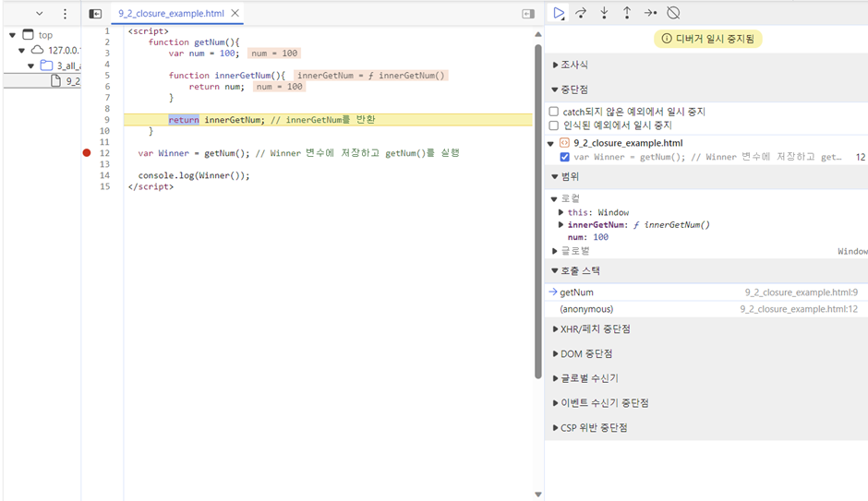Click the Step debugger icon
Viewport: 868px width, 501px height.
pos(650,13)
